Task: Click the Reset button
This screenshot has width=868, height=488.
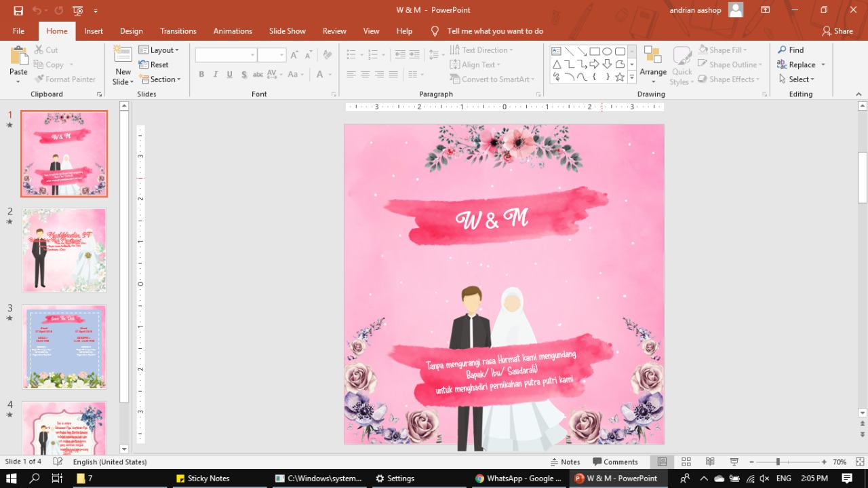Action: click(x=157, y=64)
